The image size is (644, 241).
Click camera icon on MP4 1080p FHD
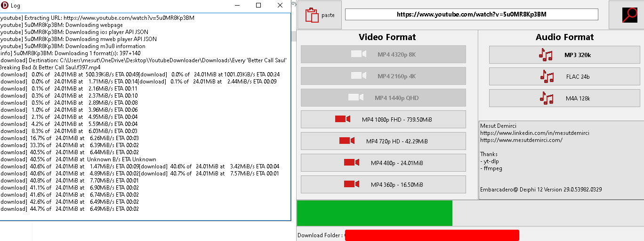tap(342, 119)
